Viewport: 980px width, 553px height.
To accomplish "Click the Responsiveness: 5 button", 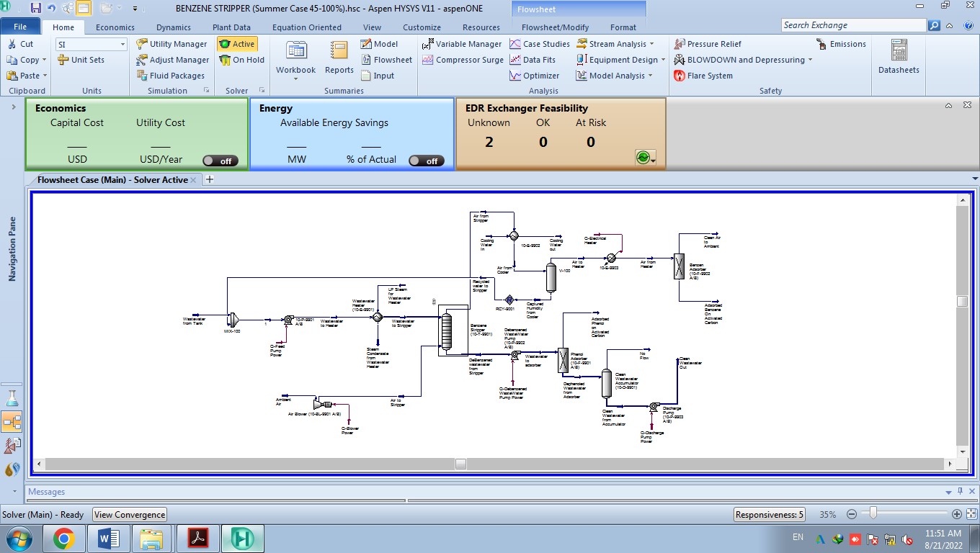I will pos(770,515).
